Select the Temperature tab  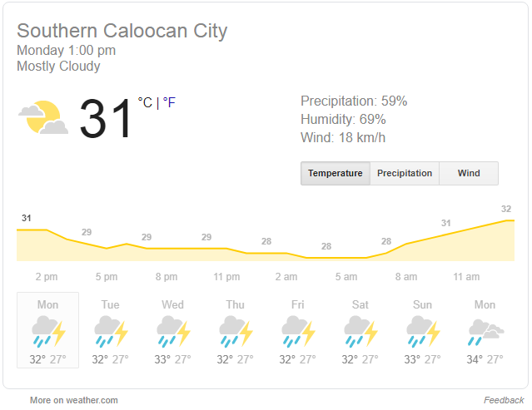coord(336,174)
